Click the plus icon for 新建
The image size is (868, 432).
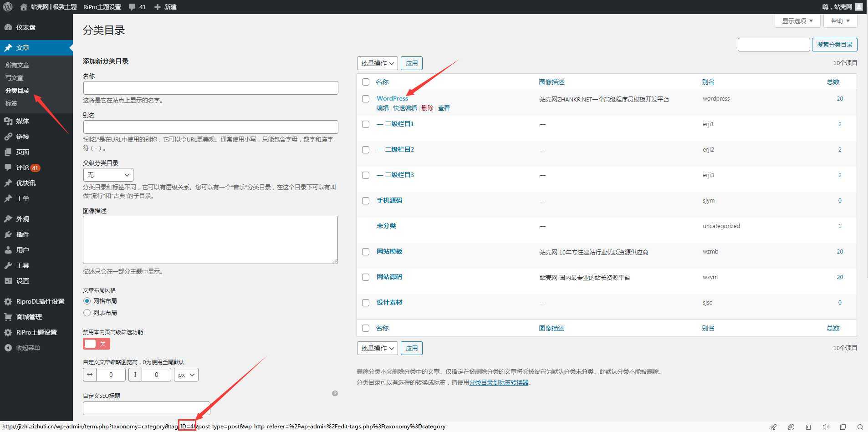point(158,7)
